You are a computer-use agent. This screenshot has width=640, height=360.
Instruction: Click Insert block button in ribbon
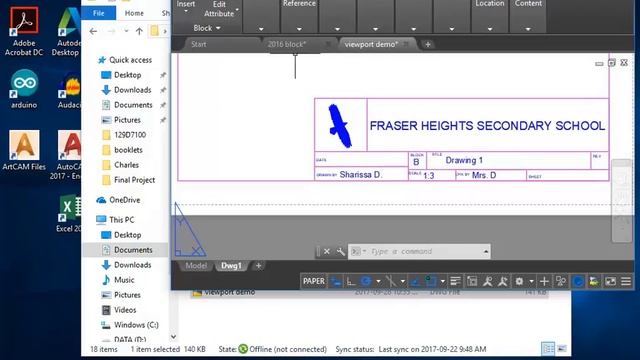(x=186, y=7)
